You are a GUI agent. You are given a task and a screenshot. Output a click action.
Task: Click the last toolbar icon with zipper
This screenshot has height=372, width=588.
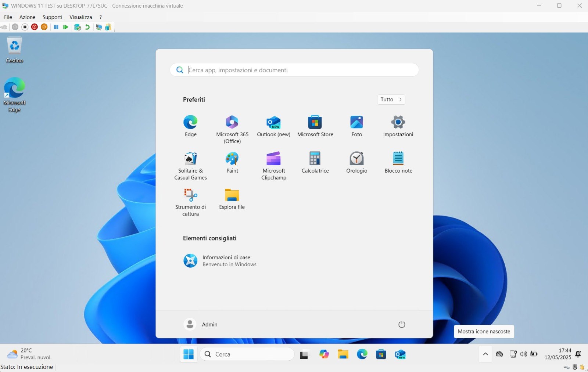tap(108, 27)
